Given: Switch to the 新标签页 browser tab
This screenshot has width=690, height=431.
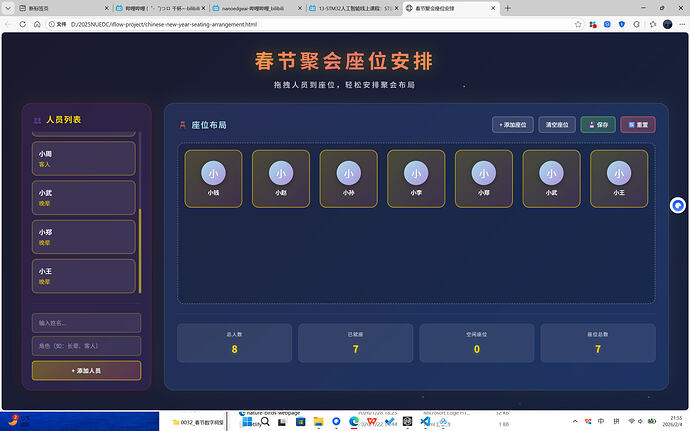Looking at the screenshot, I should 62,8.
